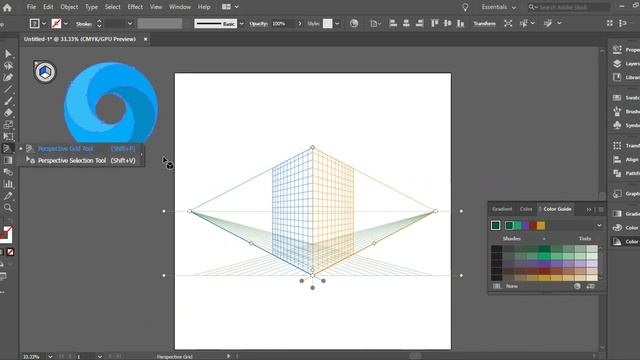
Task: Open the graphic Style dropdown
Action: (337, 24)
